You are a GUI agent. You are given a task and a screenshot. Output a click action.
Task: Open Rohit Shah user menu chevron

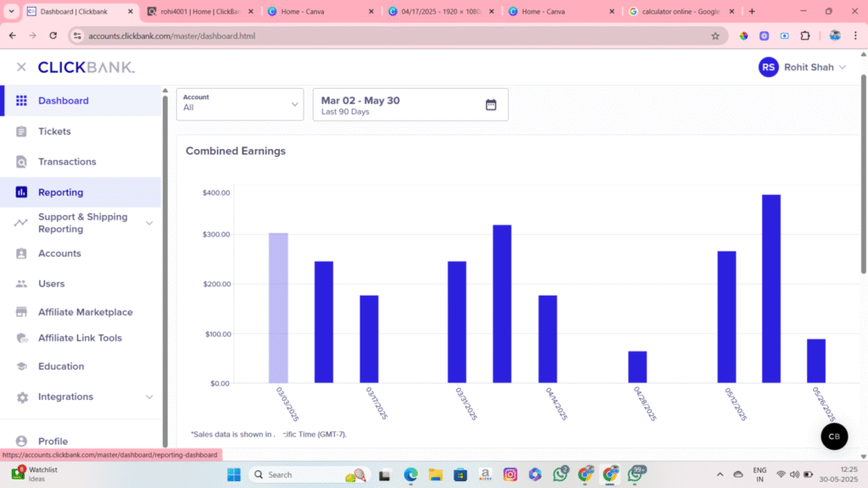(x=842, y=68)
